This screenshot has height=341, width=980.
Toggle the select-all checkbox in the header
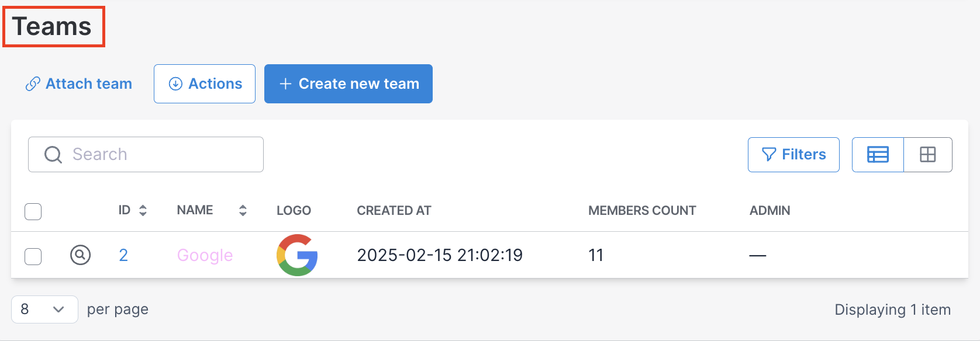33,211
